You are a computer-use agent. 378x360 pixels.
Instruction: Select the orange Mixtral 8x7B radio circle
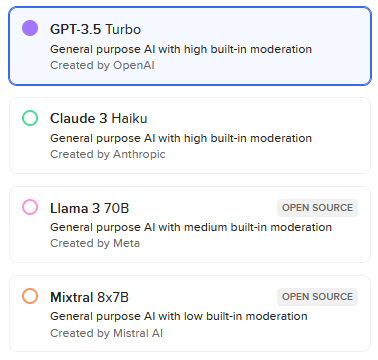click(30, 296)
